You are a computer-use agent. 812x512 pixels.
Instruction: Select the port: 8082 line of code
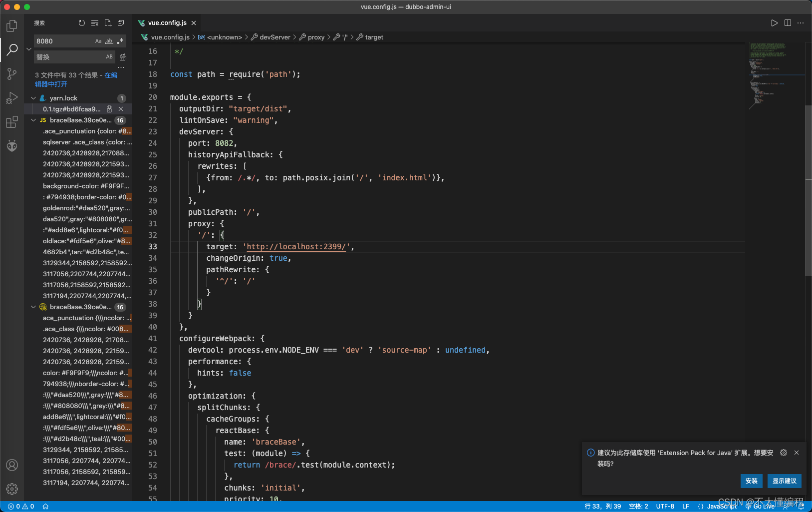(x=213, y=143)
